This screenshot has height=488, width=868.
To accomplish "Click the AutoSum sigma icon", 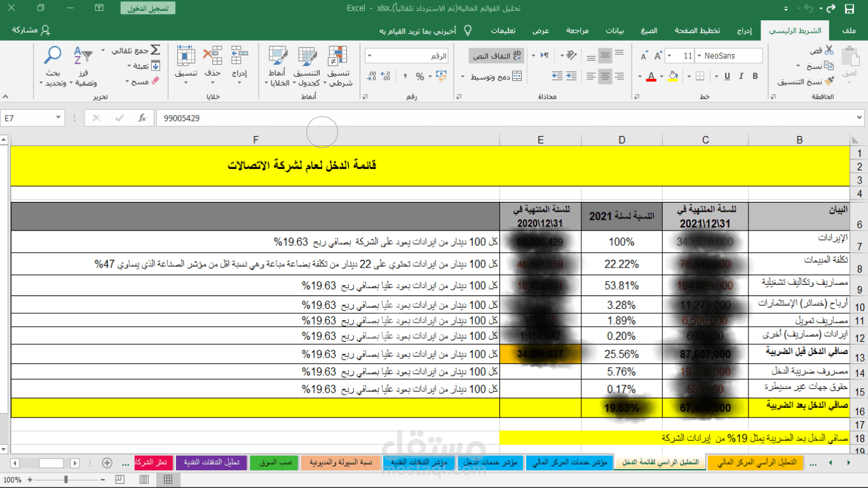I will click(x=155, y=50).
